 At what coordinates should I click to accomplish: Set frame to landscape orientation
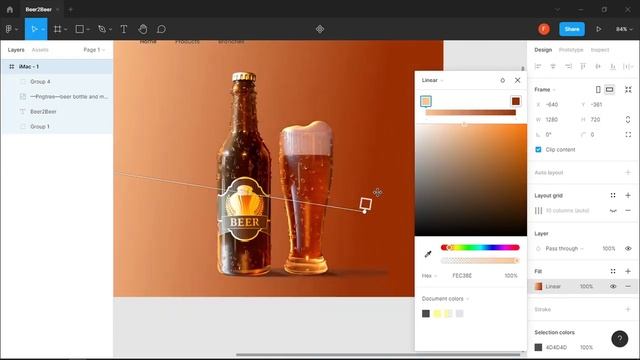[x=609, y=89]
